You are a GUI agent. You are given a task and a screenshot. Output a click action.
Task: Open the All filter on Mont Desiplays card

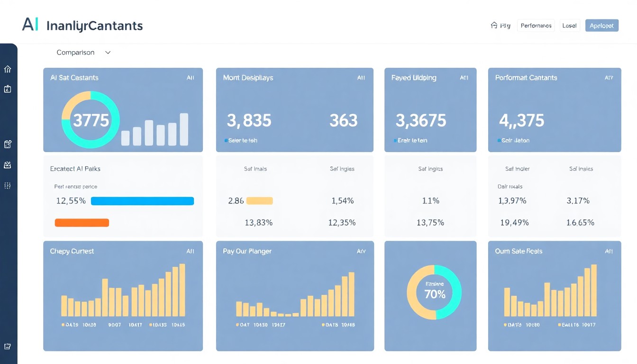361,78
